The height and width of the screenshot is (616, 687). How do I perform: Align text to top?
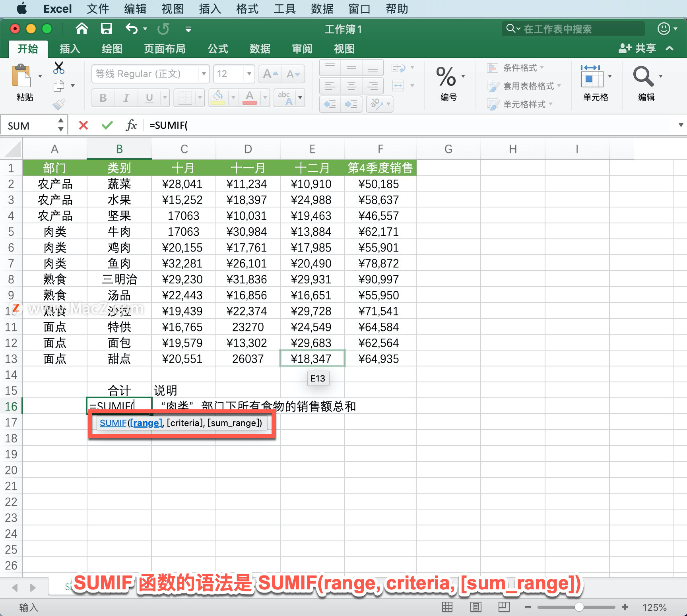tap(330, 68)
